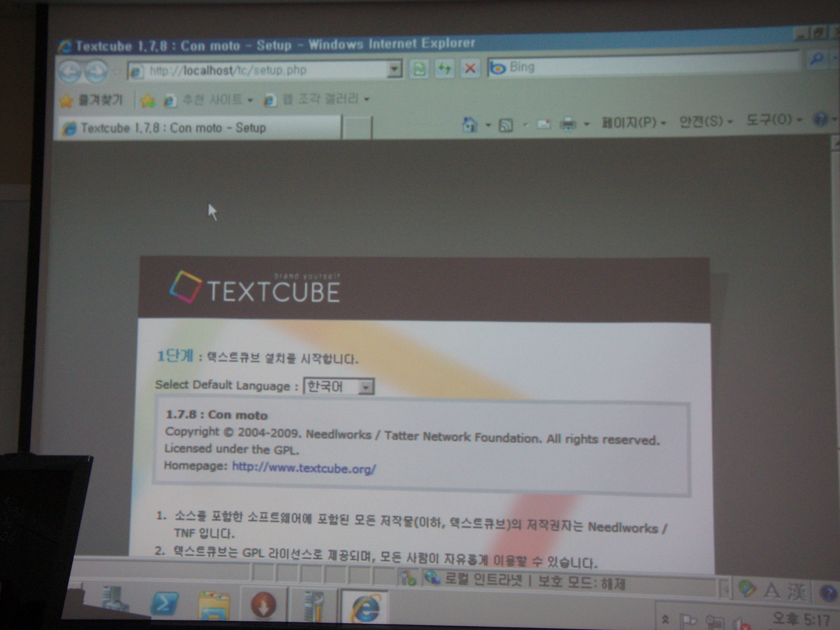This screenshot has height=630, width=840.
Task: Open the http://www.textcube.org/ homepage link
Action: pos(304,467)
